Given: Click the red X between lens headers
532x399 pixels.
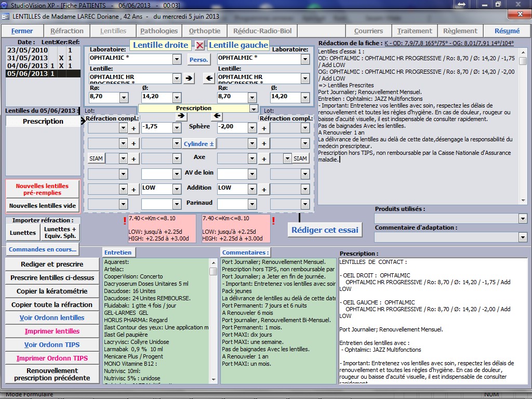Looking at the screenshot, I should pyautogui.click(x=199, y=45).
